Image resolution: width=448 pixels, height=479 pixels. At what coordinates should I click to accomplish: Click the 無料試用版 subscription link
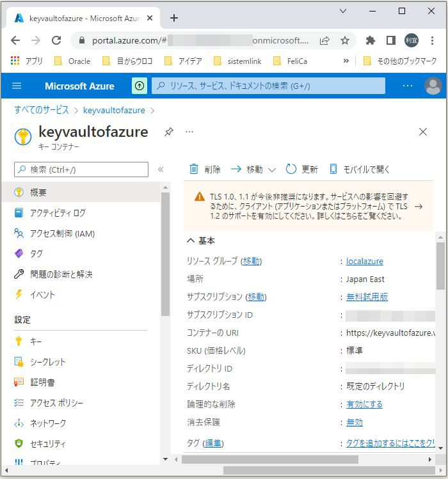coord(367,297)
